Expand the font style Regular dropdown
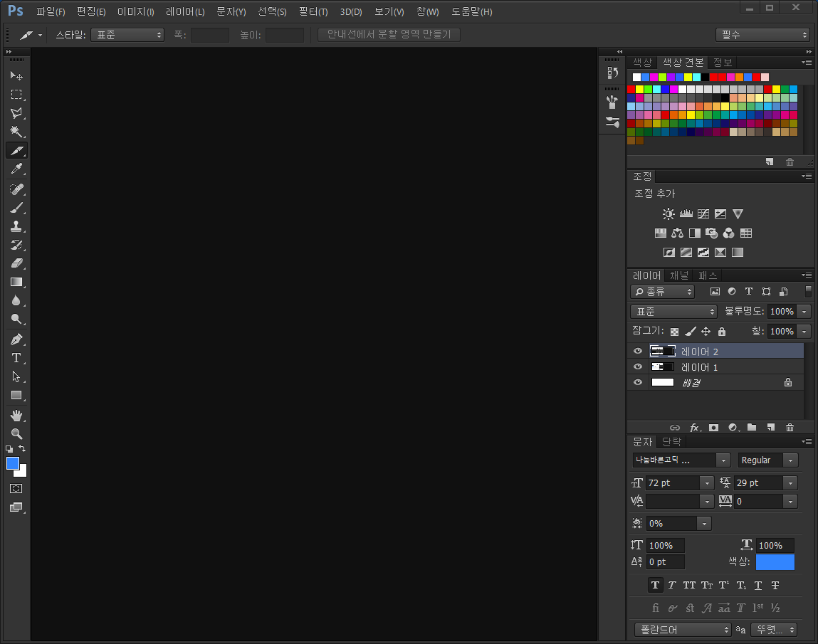Screen dimensions: 818x644 coord(767,460)
